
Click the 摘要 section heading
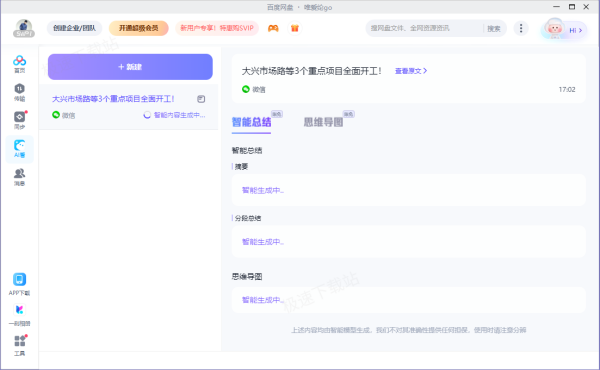[241, 166]
